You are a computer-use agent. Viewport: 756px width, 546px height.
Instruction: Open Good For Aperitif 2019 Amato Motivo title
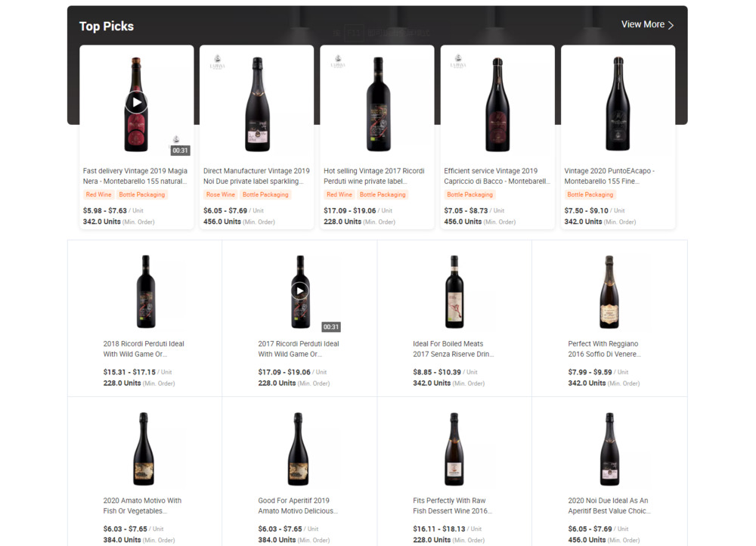coord(298,505)
